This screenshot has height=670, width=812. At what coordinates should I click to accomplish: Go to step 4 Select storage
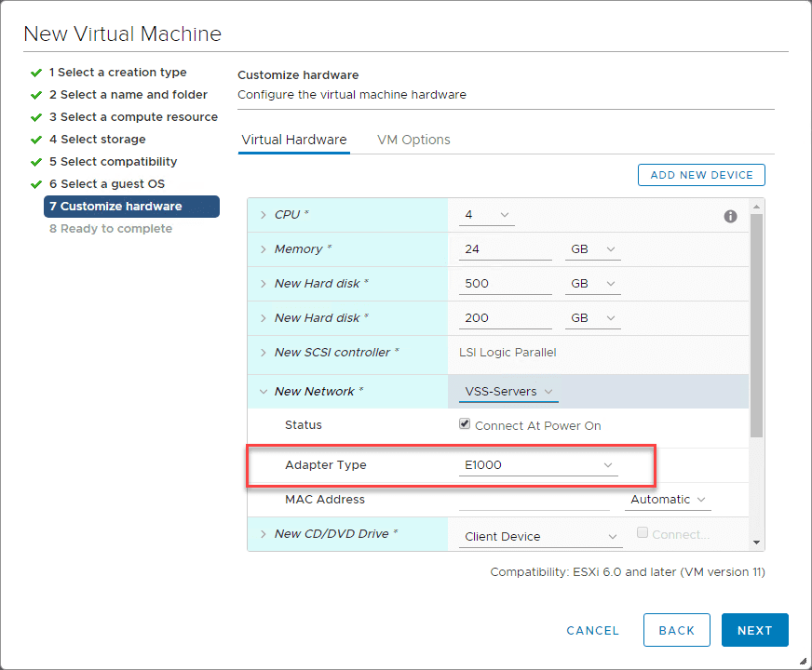pyautogui.click(x=97, y=140)
